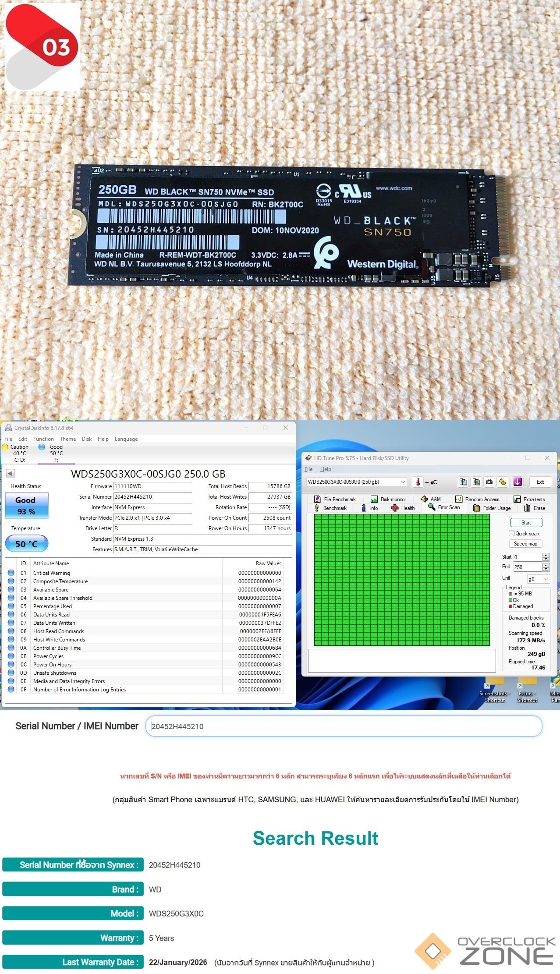Open the Help menu in HD Tune Pro

click(x=326, y=469)
